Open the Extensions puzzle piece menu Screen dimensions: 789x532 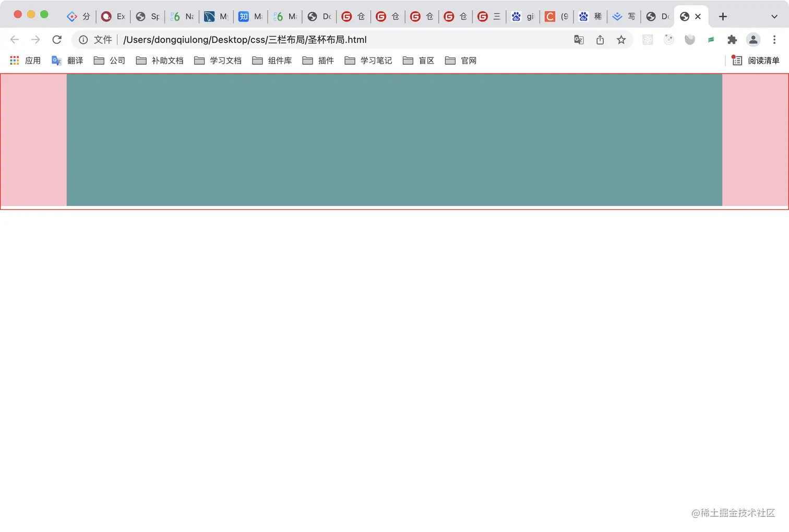pos(732,40)
